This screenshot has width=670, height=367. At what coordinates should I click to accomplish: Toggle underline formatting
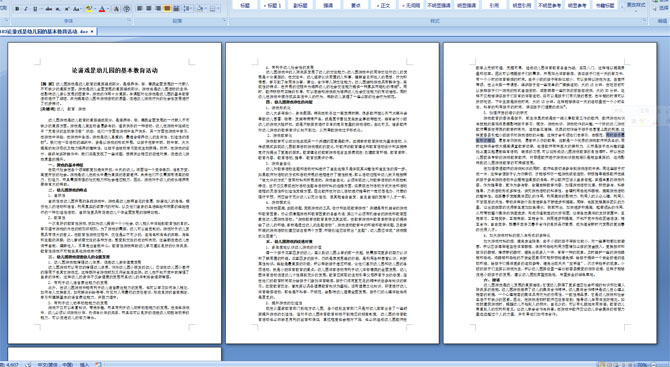tap(35, 9)
